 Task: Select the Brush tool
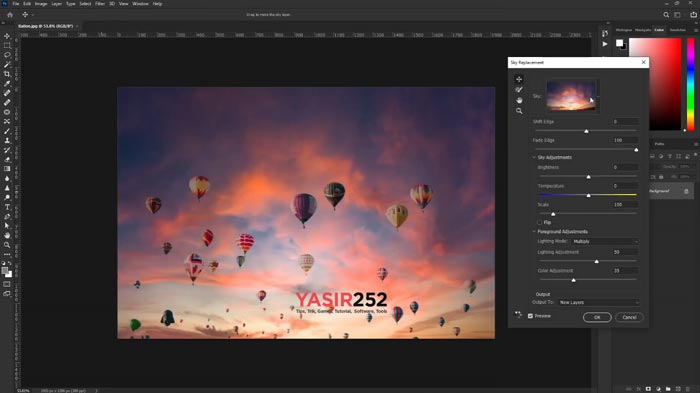7,131
